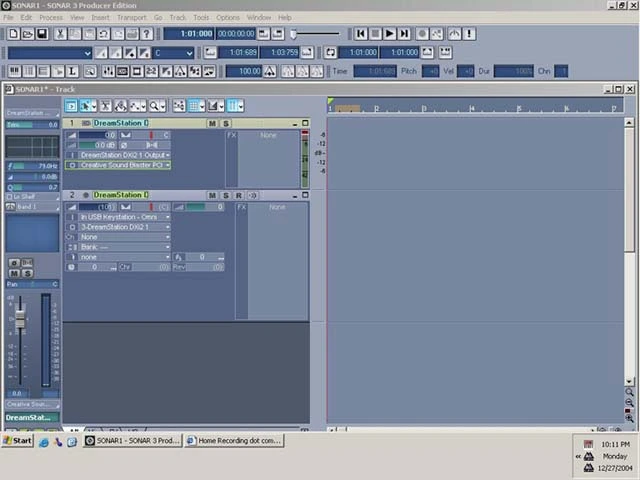Open a file using the Open folder icon
The height and width of the screenshot is (480, 640).
click(x=27, y=34)
